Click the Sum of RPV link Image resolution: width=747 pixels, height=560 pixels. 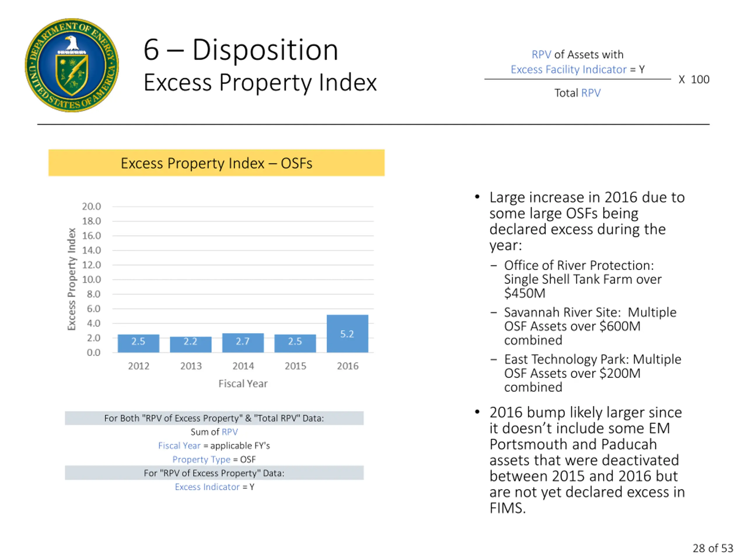[230, 432]
